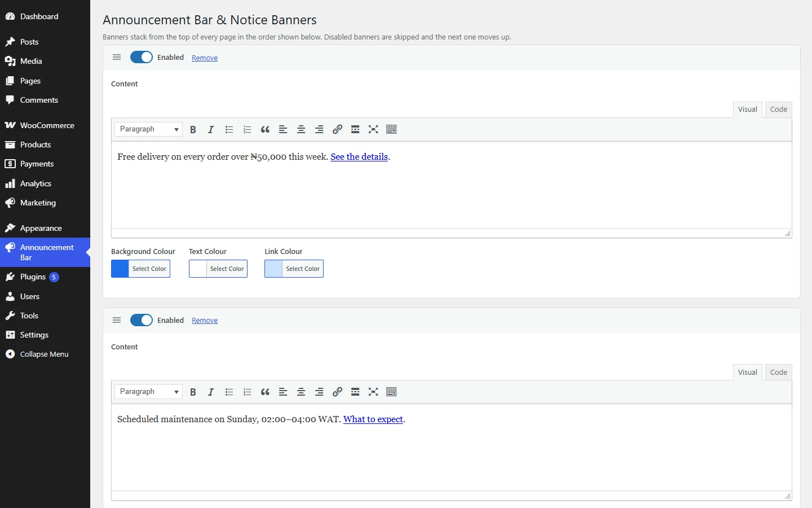Toggle bold in the free delivery banner editor
The height and width of the screenshot is (508, 812).
193,129
